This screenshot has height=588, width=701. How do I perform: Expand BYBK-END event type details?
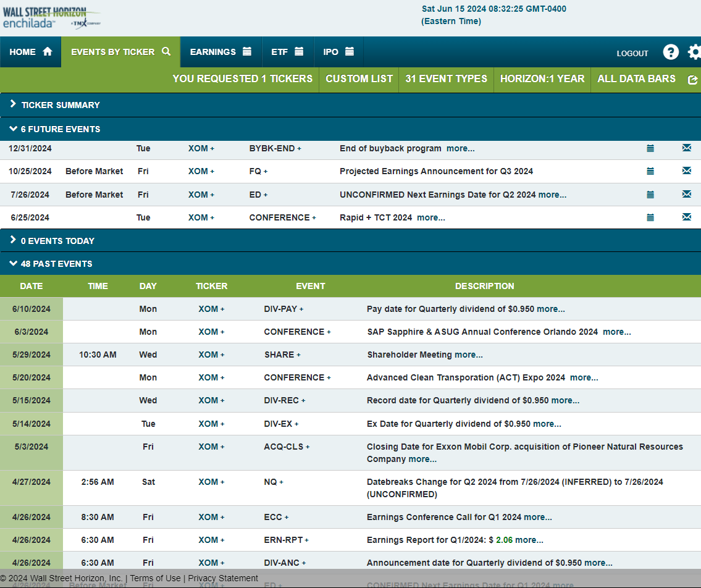tap(299, 148)
